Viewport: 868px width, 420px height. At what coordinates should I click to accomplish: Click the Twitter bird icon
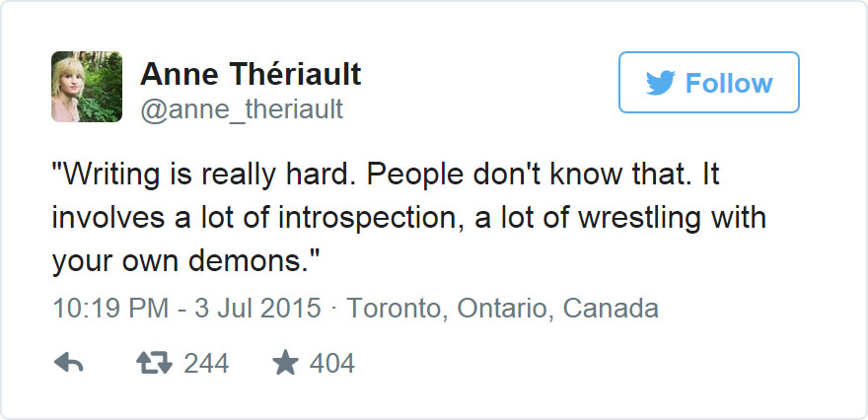(660, 83)
